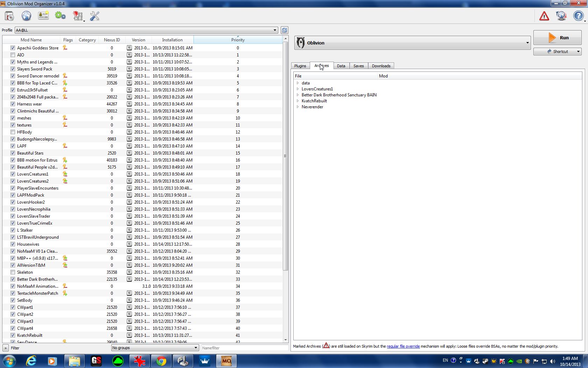Enable the Skeleton mod checkbox
This screenshot has height=368, width=588.
click(x=13, y=272)
